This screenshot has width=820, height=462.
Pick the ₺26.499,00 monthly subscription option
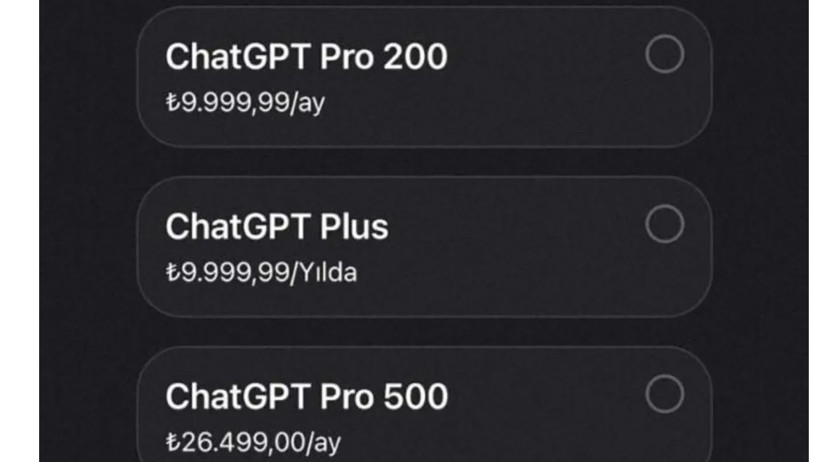pos(424,404)
